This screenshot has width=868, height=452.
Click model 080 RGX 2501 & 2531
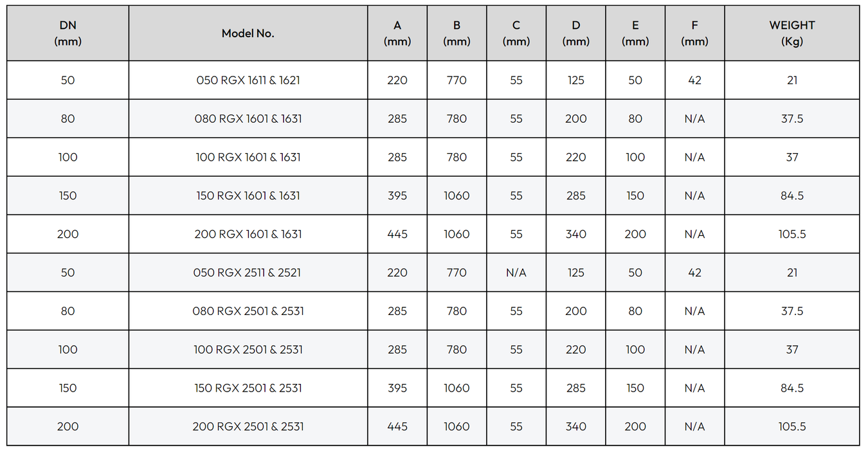pyautogui.click(x=248, y=311)
